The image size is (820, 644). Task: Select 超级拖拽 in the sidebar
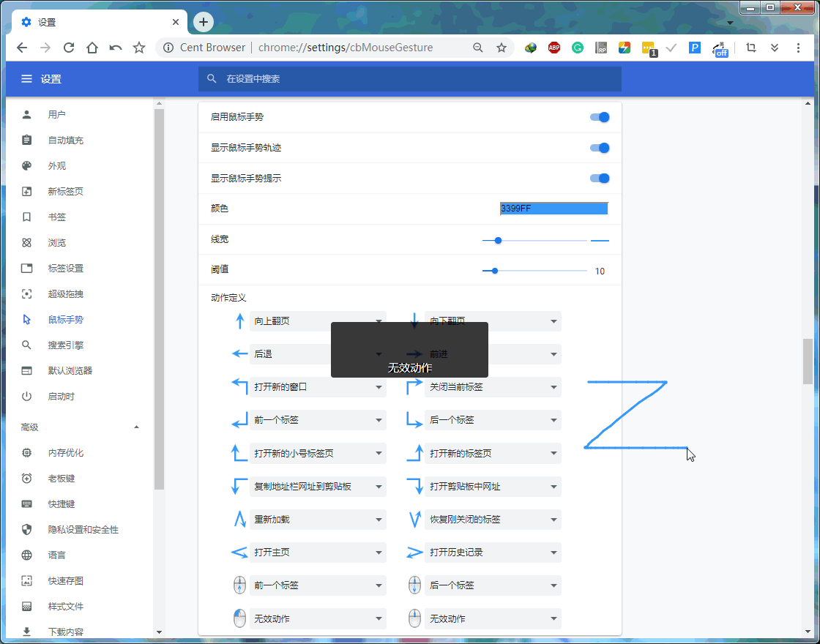(66, 294)
